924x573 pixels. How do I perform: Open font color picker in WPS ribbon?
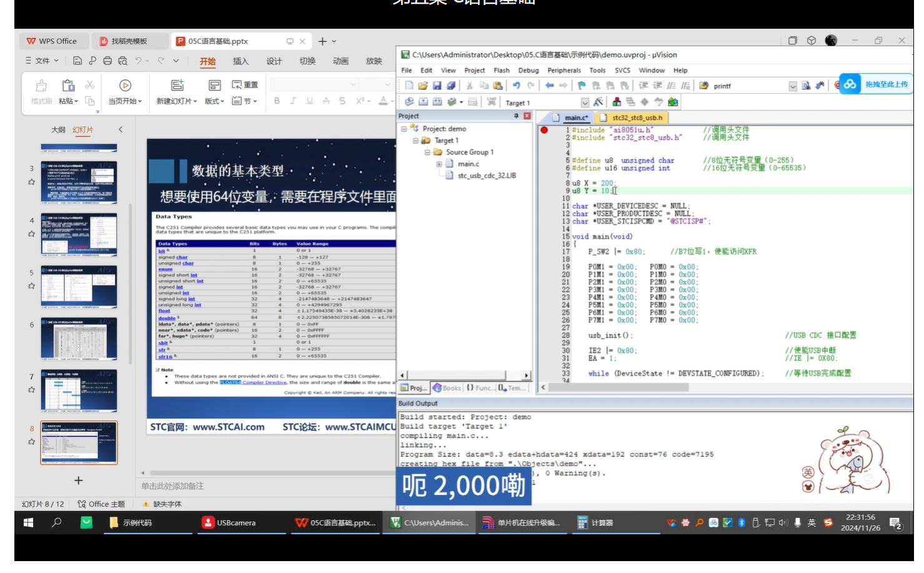(383, 101)
